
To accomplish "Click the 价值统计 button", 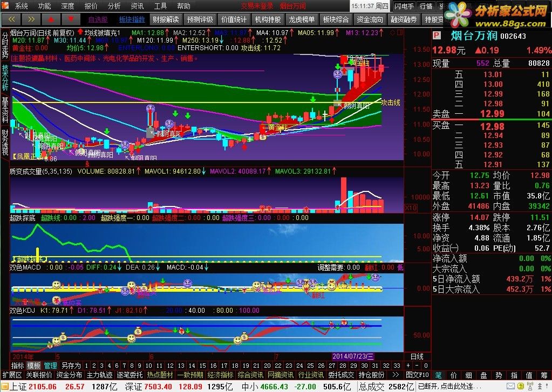I will point(234,19).
